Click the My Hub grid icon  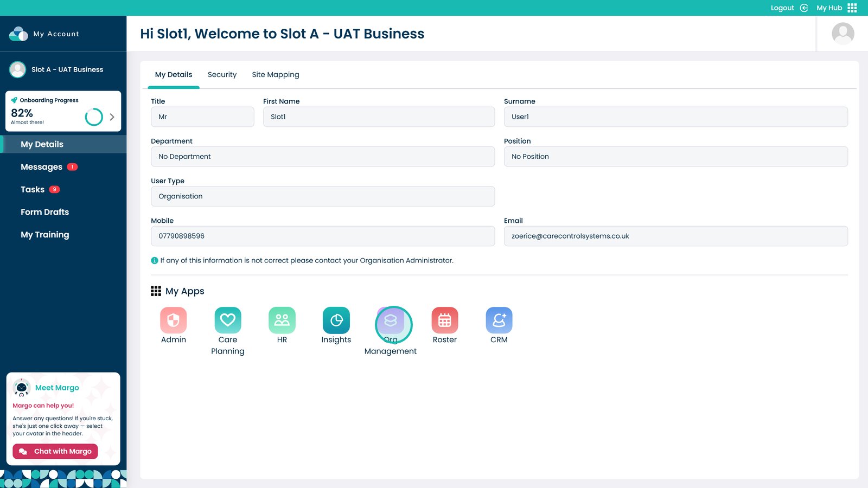click(x=852, y=8)
